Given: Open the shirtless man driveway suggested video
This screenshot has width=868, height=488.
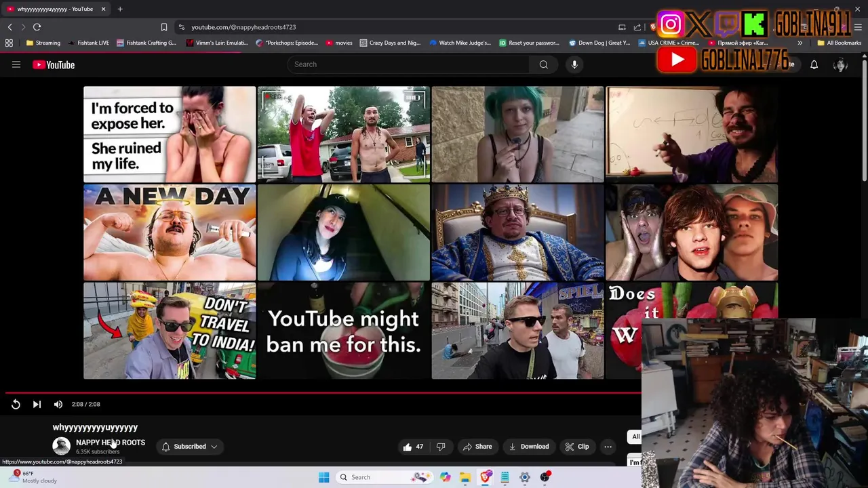Looking at the screenshot, I should pyautogui.click(x=344, y=134).
